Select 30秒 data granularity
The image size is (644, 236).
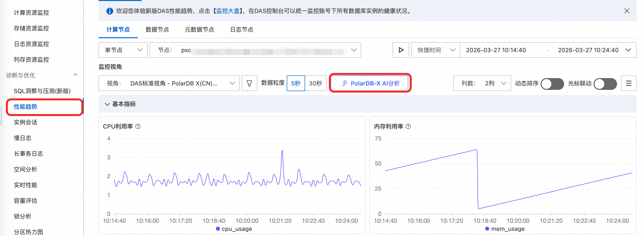pyautogui.click(x=315, y=83)
